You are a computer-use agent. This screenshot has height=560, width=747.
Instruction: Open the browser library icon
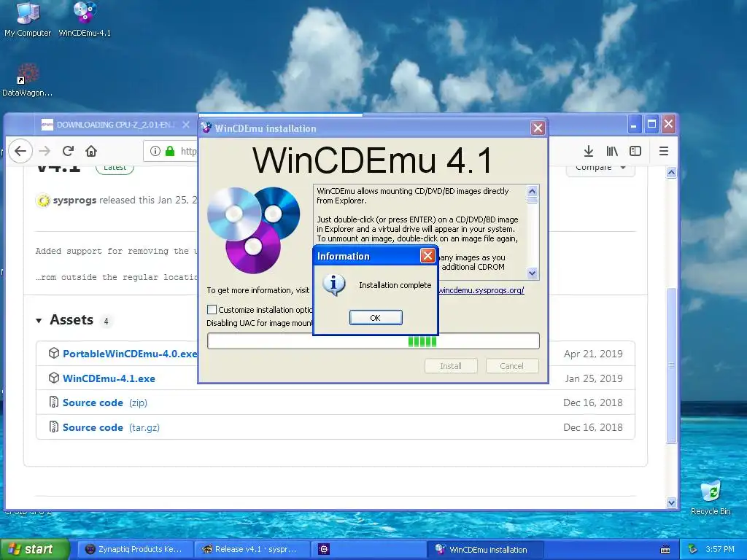pyautogui.click(x=612, y=151)
